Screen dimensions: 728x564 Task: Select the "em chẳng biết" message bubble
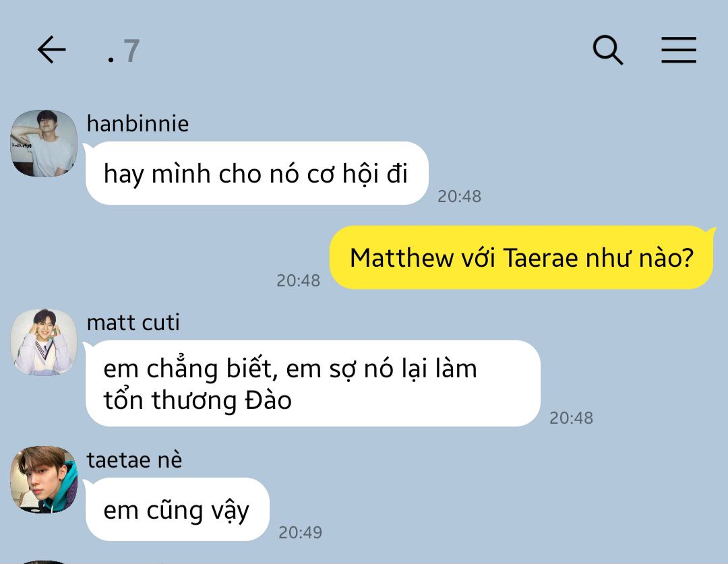click(x=313, y=383)
